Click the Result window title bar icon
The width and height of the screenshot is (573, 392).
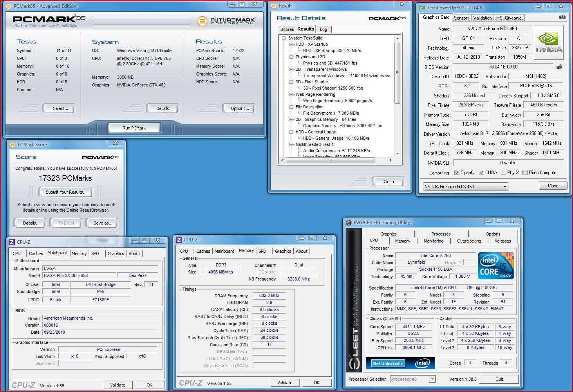274,5
